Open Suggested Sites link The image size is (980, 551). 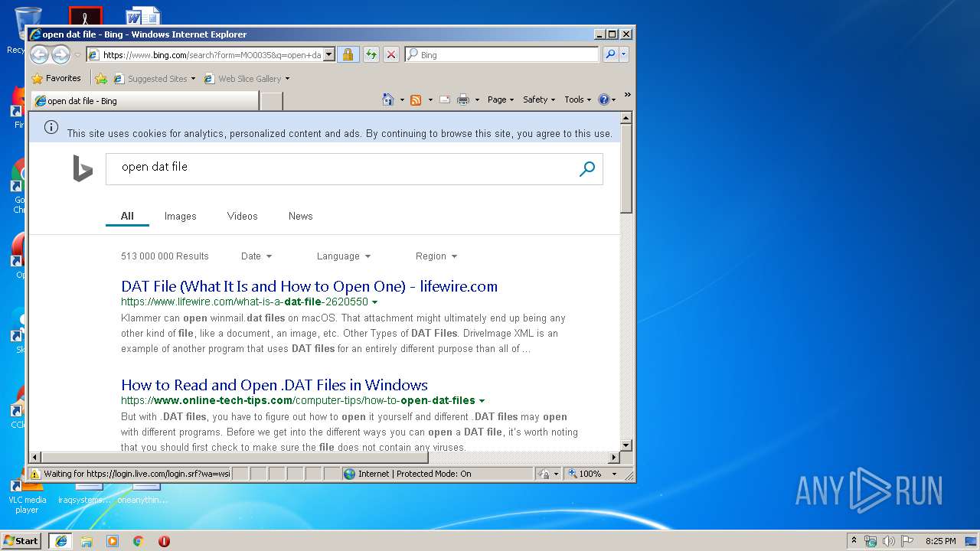click(154, 79)
